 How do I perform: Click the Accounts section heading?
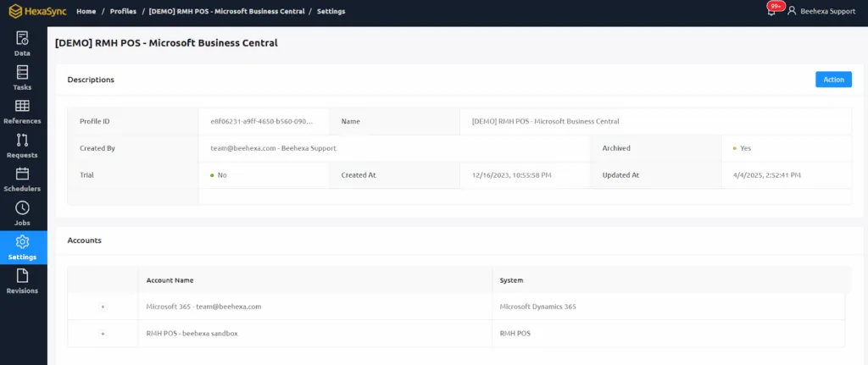[84, 241]
